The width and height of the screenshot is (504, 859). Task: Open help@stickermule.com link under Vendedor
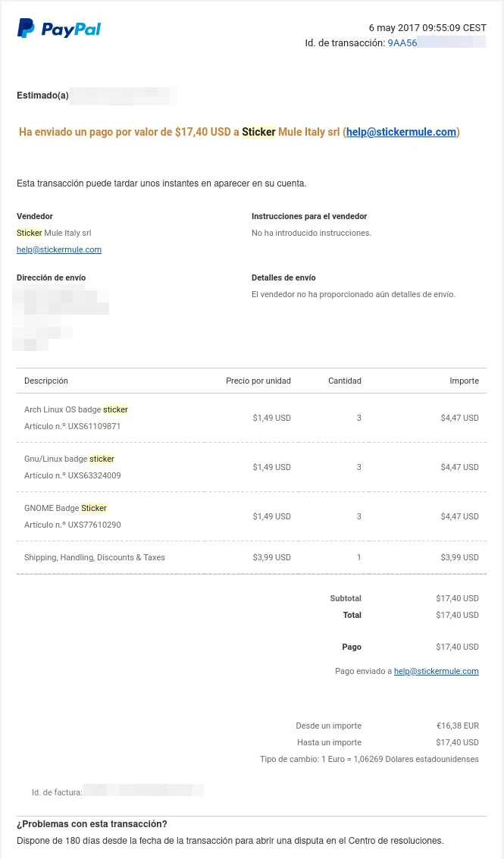[59, 249]
